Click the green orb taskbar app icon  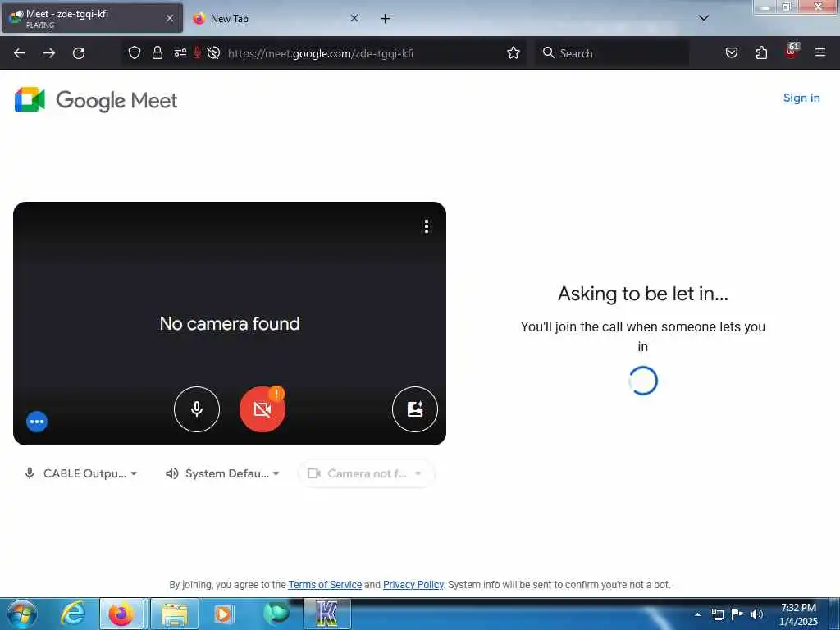coord(276,614)
